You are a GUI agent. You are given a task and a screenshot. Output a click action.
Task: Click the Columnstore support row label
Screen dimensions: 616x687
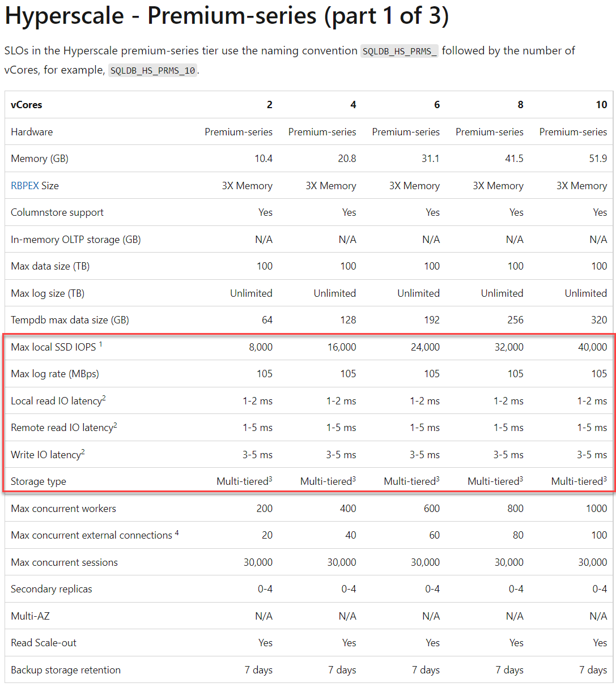[x=57, y=212]
